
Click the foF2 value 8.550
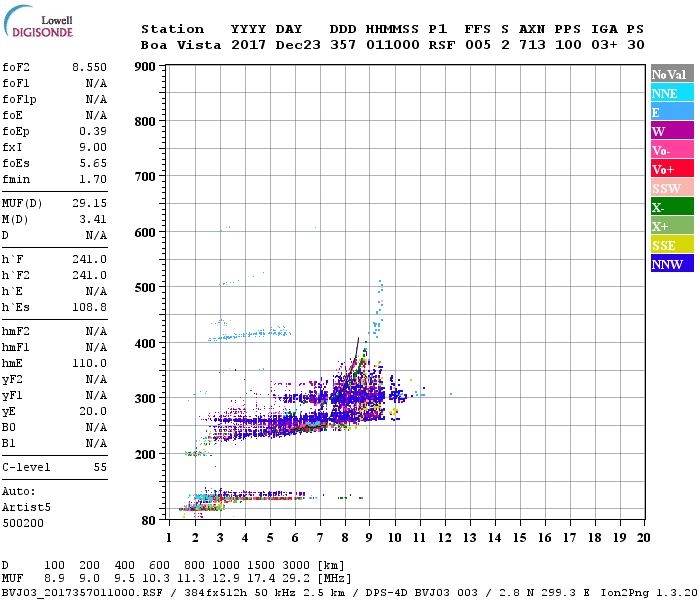(89, 67)
